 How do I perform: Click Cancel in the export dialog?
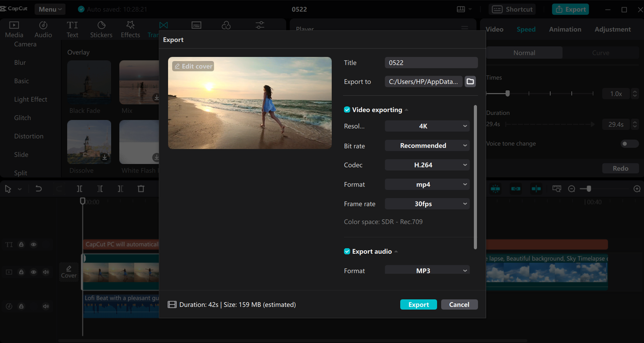[x=459, y=304]
